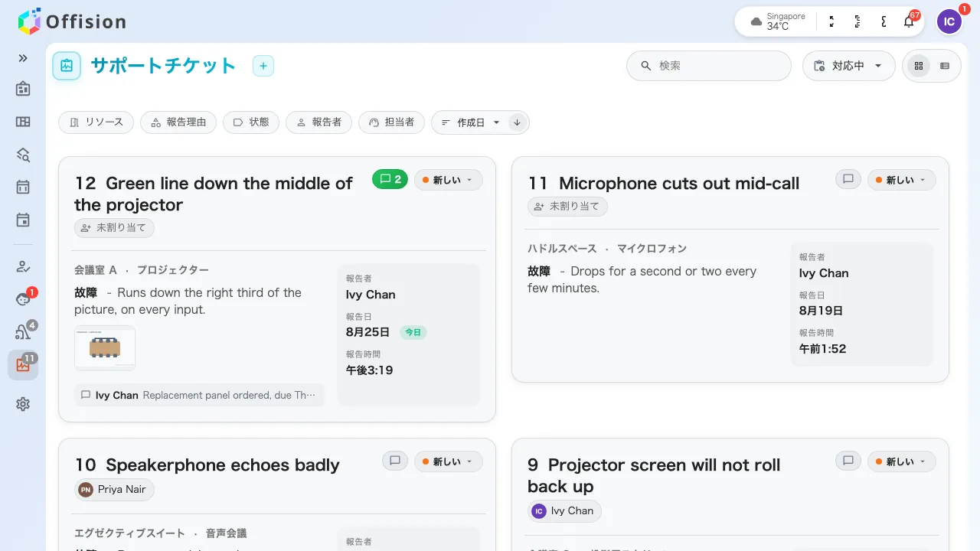Image resolution: width=980 pixels, height=551 pixels.
Task: Toggle sort direction arrow next to 作成日
Action: coord(517,122)
